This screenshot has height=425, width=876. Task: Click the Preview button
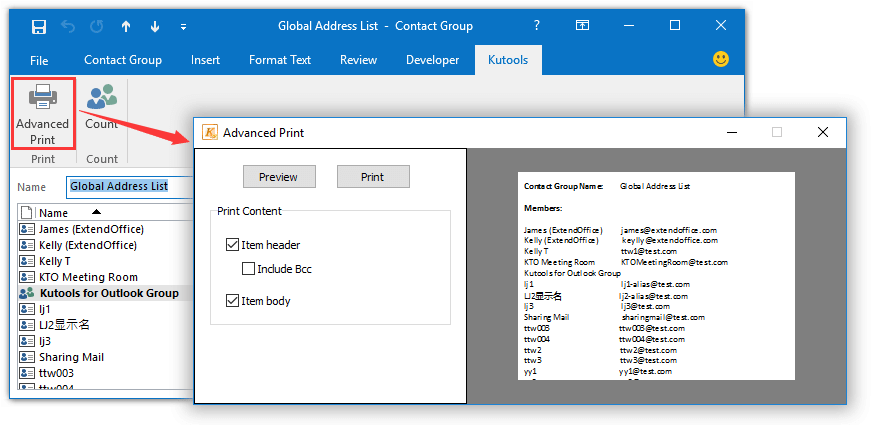click(x=278, y=177)
